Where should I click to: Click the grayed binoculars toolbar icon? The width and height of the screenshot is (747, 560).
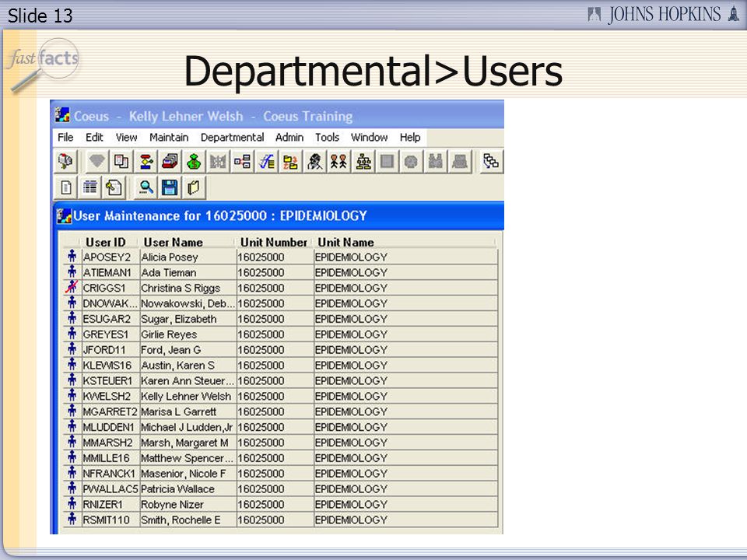[436, 162]
